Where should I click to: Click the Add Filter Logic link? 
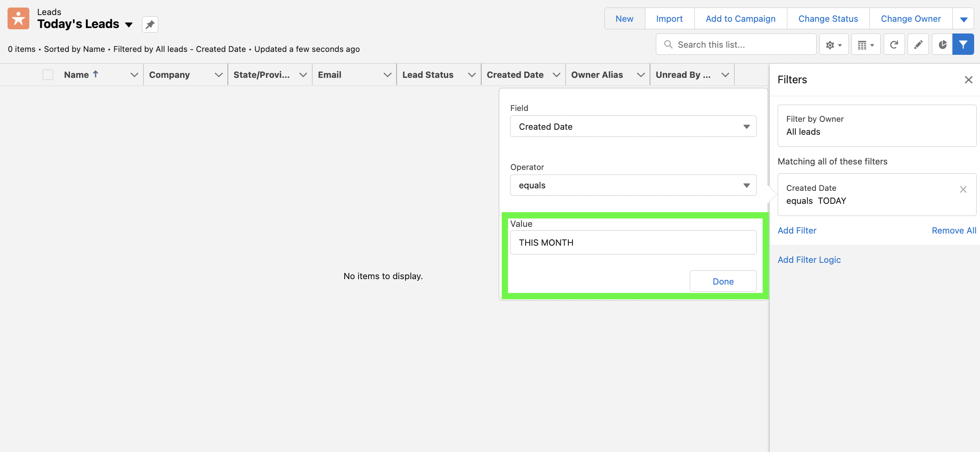coord(809,259)
